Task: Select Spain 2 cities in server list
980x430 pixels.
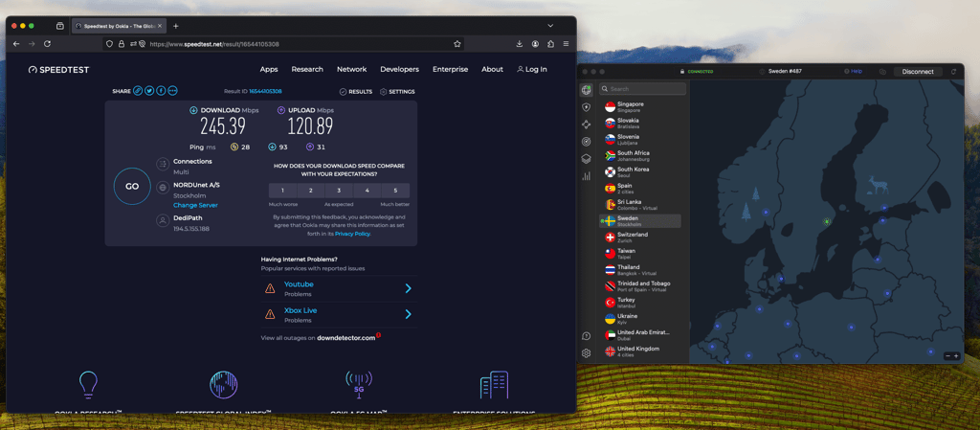Action: tap(640, 188)
